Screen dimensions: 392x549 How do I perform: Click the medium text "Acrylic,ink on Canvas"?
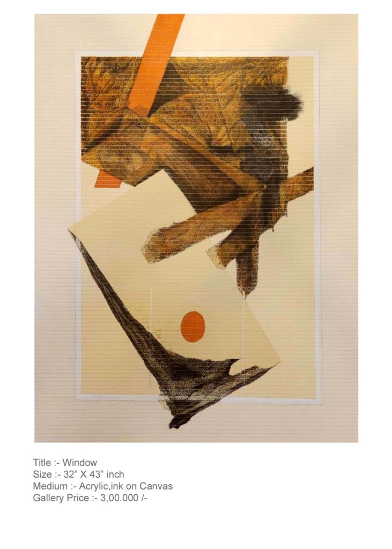[126, 486]
